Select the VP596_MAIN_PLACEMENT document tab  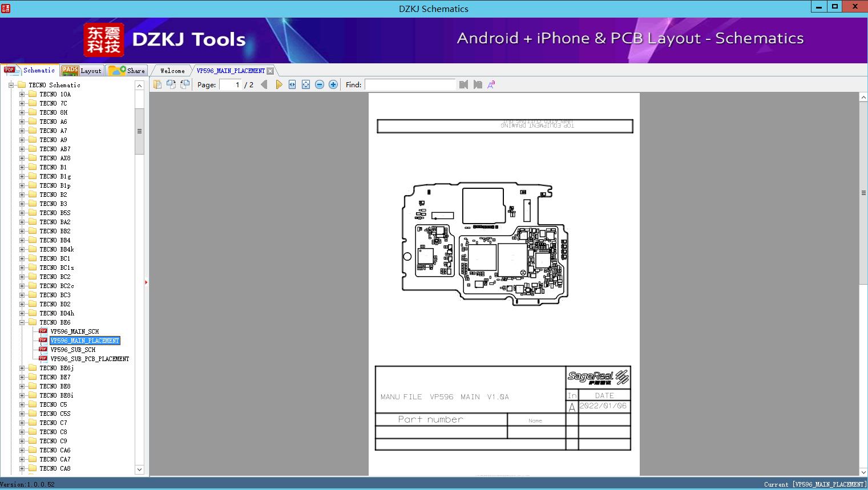[231, 71]
